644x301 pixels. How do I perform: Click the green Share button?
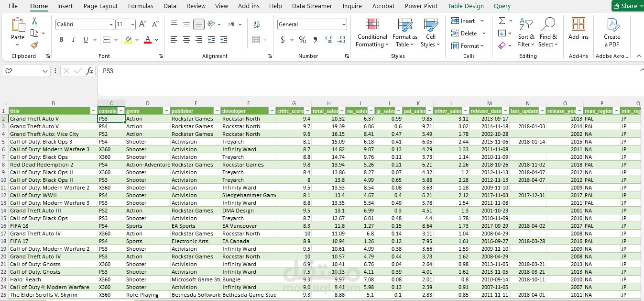(x=628, y=6)
